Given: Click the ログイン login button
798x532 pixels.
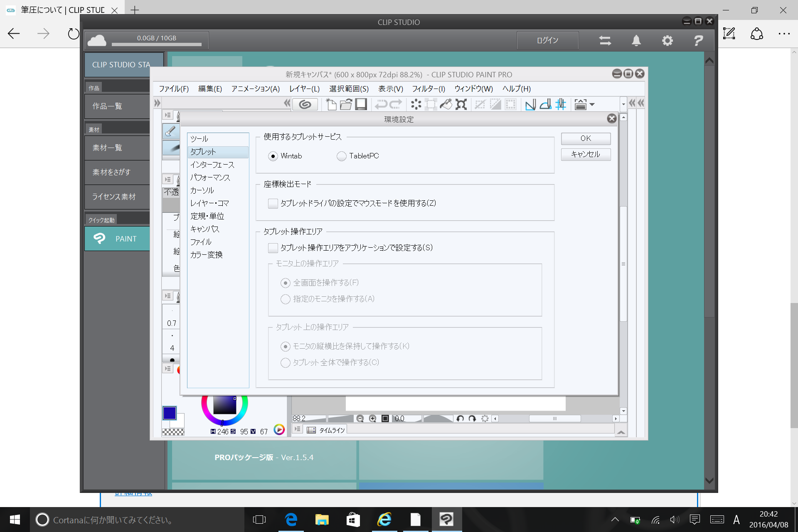Looking at the screenshot, I should click(x=547, y=41).
